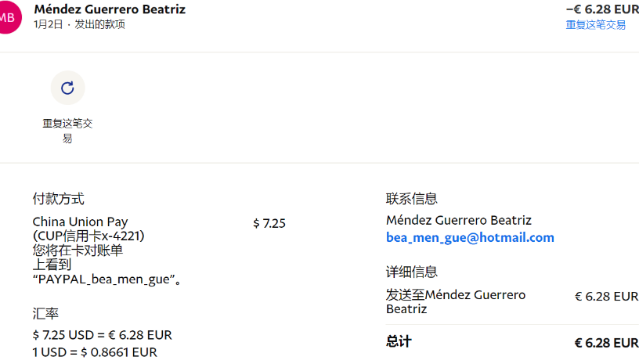
Task: Click the blue 重复这笔交易 link under amount
Action: [x=595, y=25]
